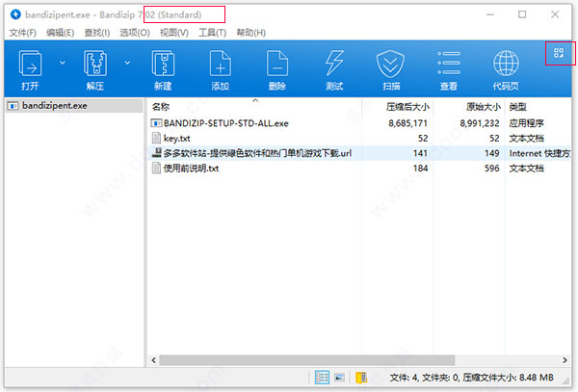Sort by the 原始大小 column header
The width and height of the screenshot is (578, 392).
(x=484, y=107)
